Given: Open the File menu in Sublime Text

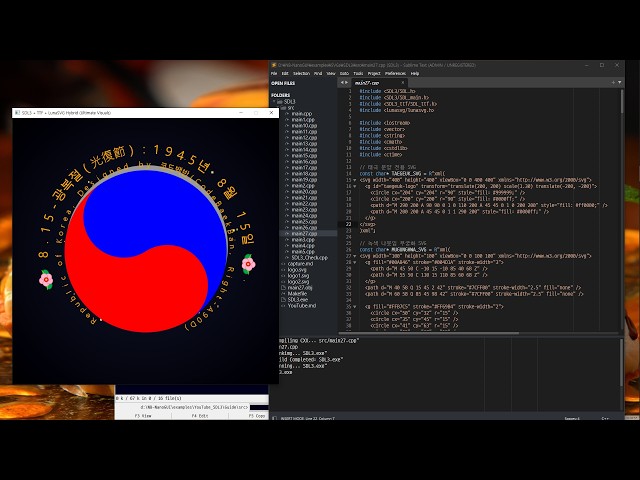Looking at the screenshot, I should (x=274, y=73).
